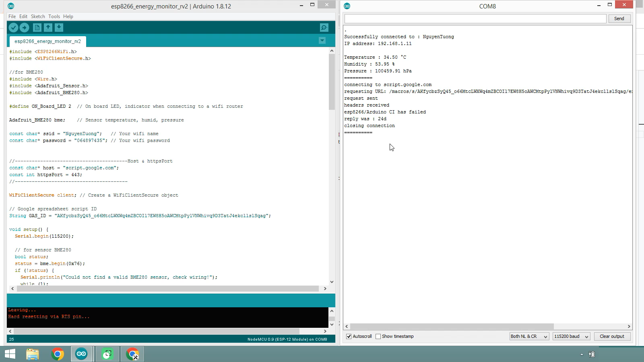
Task: Click the 'Adafruit_BME280 bme;' declaration line
Action: [x=96, y=120]
